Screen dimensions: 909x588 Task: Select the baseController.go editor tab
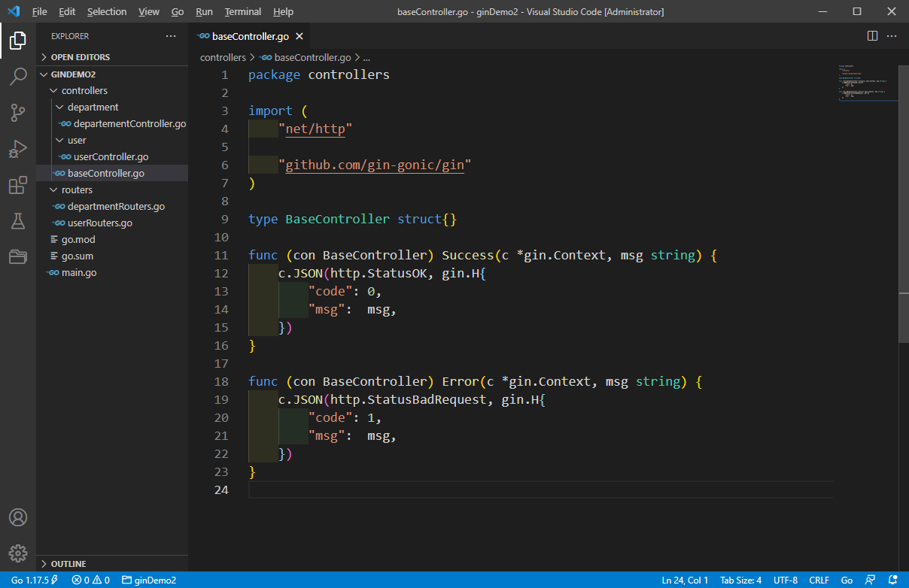248,35
